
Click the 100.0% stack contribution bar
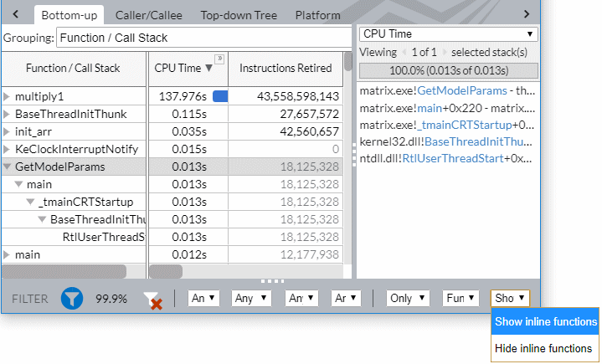(448, 70)
